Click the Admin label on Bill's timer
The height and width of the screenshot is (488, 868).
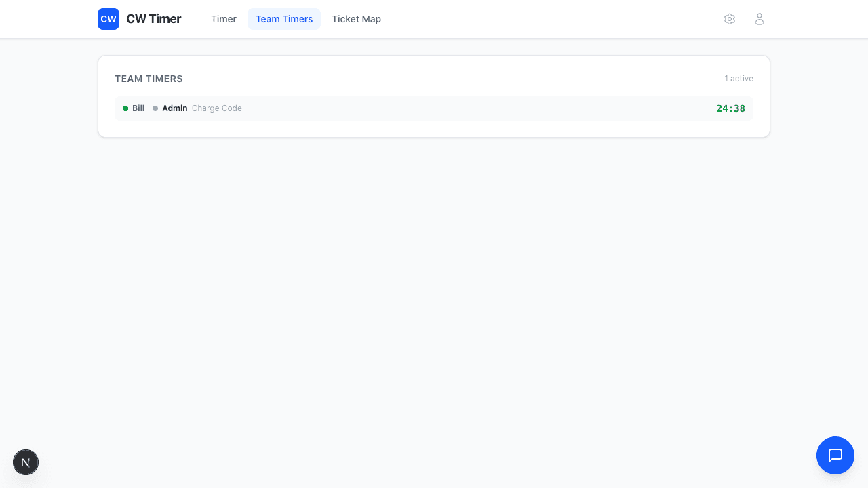click(x=175, y=108)
